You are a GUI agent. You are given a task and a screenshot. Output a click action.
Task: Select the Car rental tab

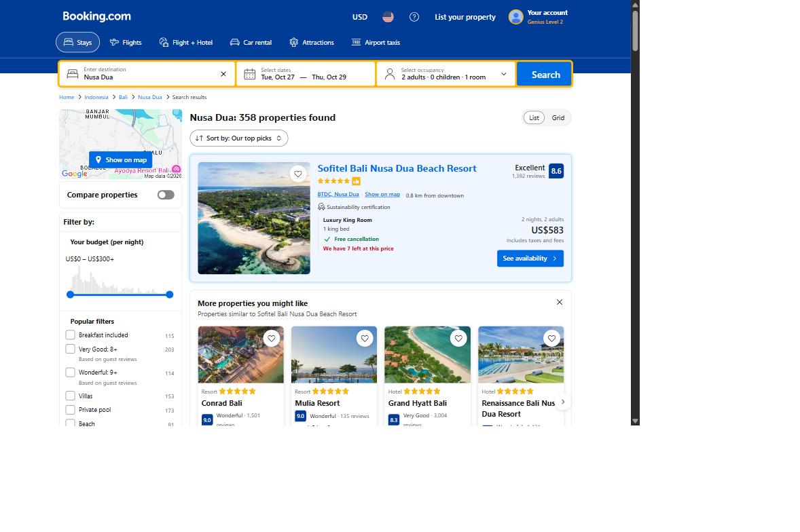[x=251, y=42]
